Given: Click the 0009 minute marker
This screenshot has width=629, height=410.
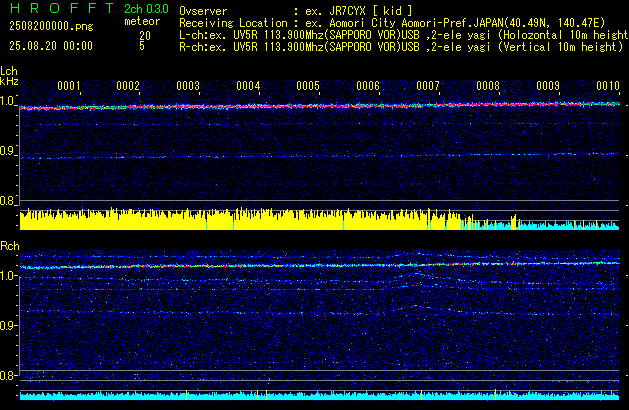Looking at the screenshot, I should pos(548,86).
